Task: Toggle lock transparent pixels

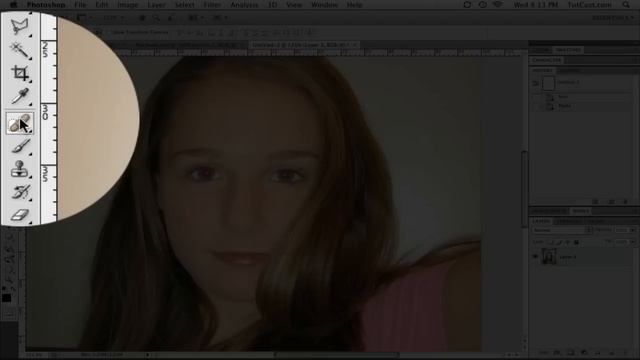Action: 550,242
